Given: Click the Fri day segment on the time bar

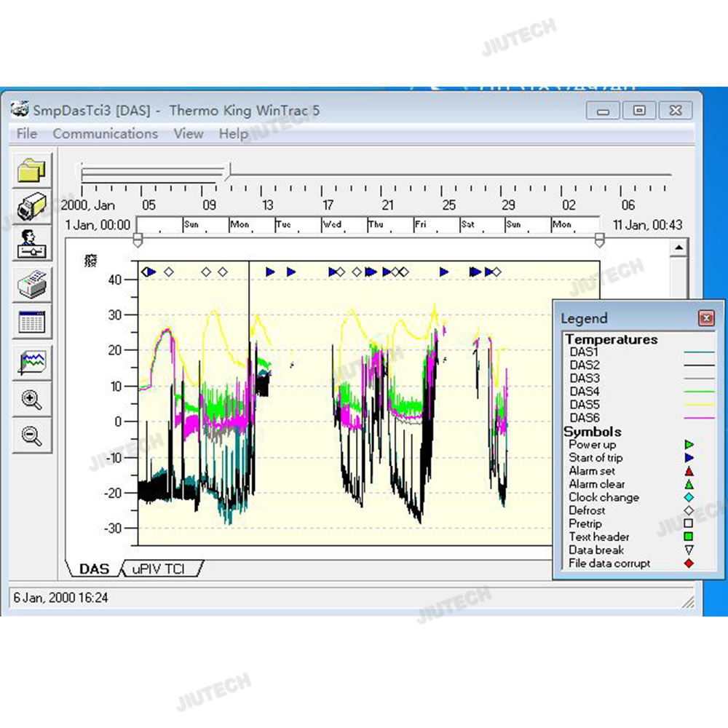Looking at the screenshot, I should (436, 225).
